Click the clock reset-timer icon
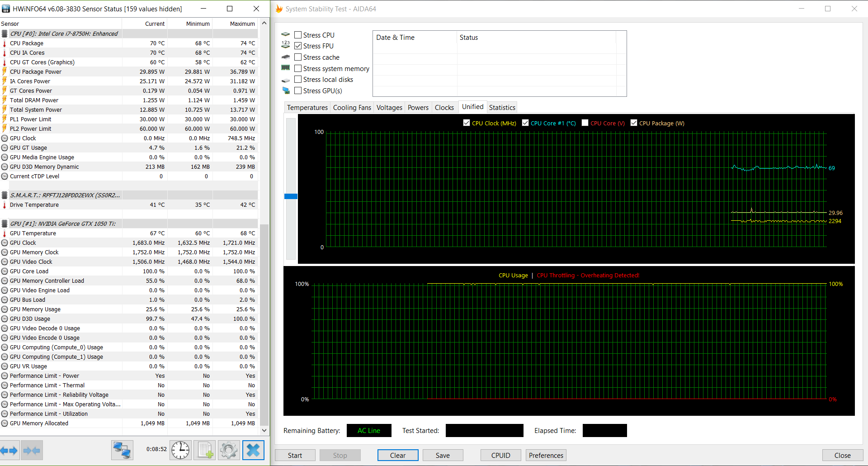 (x=180, y=450)
